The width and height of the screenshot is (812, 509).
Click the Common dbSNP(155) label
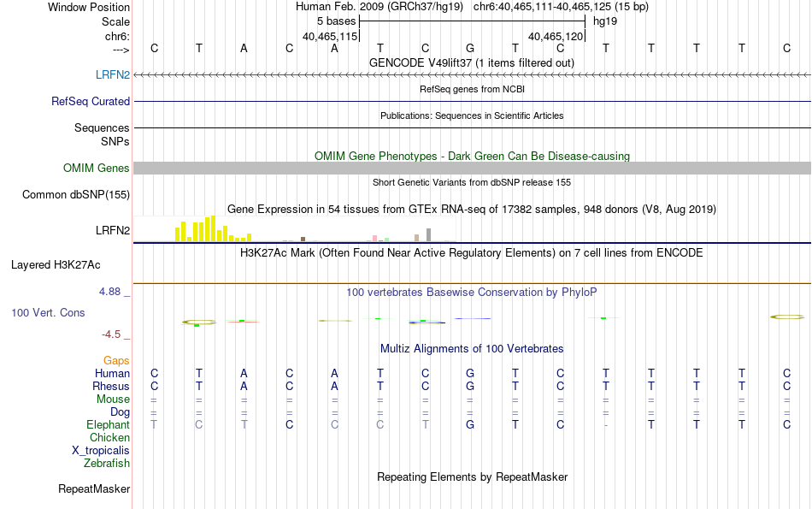point(75,194)
